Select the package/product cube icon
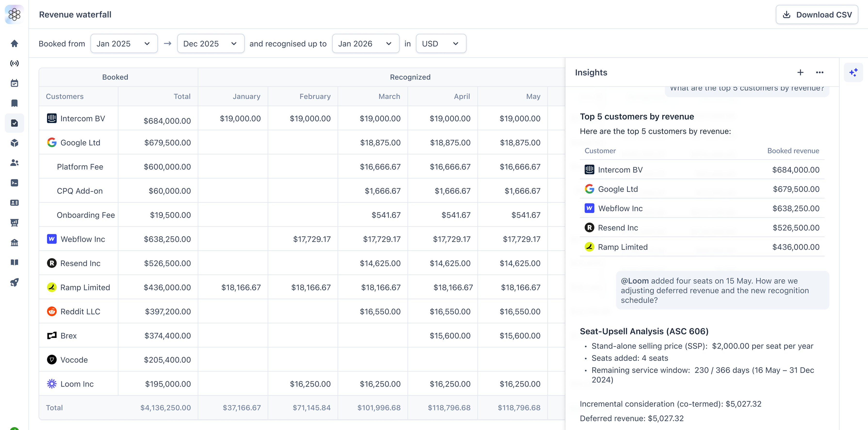This screenshot has width=868, height=430. (x=14, y=143)
